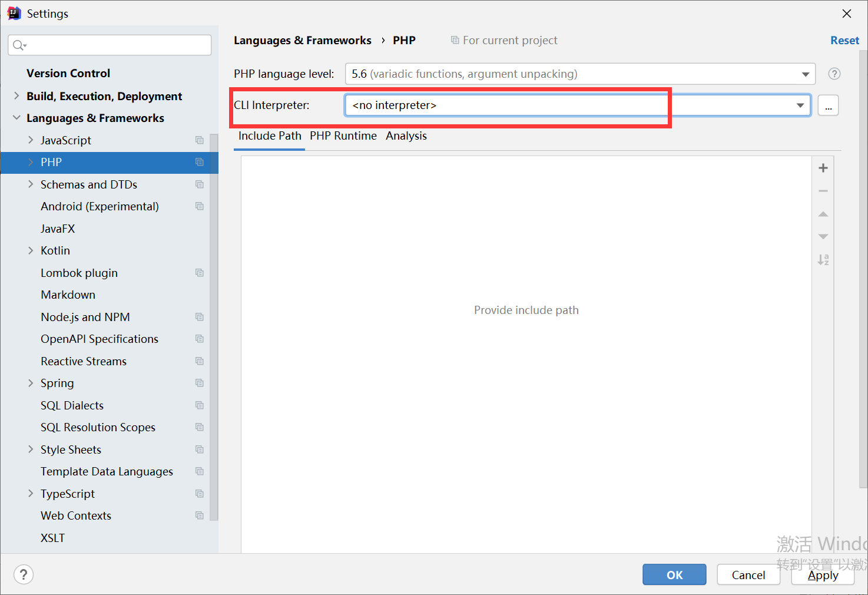This screenshot has height=595, width=868.
Task: Open the PHP language level dropdown
Action: pyautogui.click(x=805, y=74)
